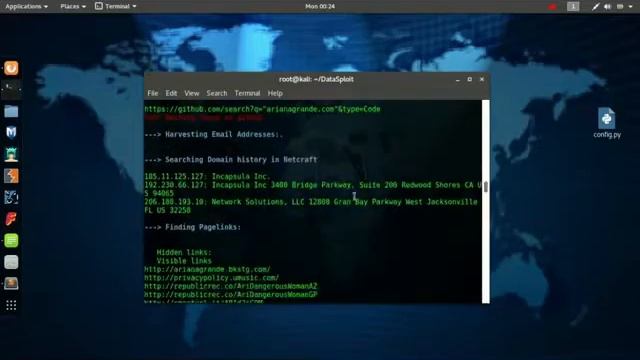Open the green notes app in dock
640x360 pixels.
[x=11, y=241]
